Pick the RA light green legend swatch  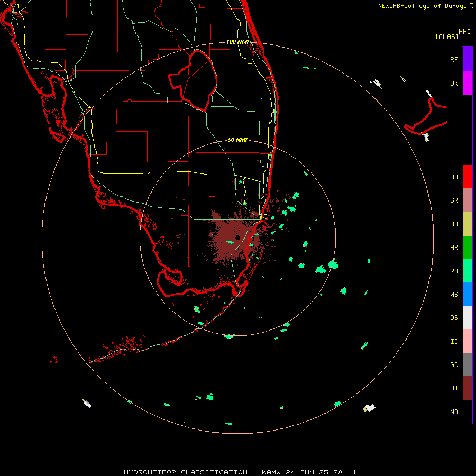[467, 271]
